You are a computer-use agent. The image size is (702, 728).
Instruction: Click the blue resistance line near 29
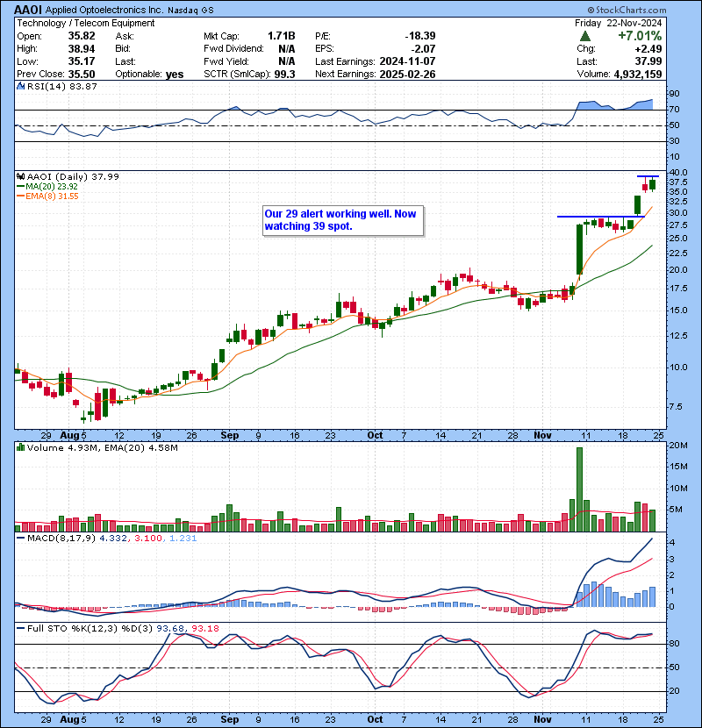click(x=601, y=217)
